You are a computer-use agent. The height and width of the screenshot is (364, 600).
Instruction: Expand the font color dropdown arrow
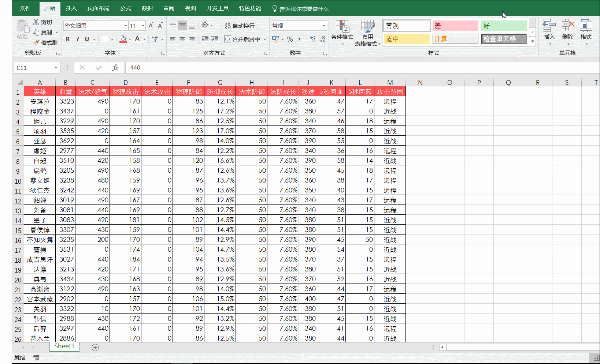coord(144,39)
